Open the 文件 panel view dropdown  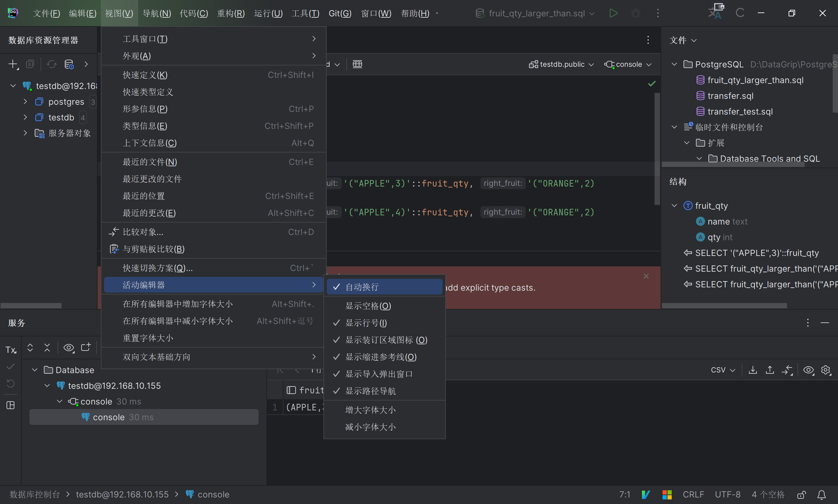pyautogui.click(x=683, y=40)
